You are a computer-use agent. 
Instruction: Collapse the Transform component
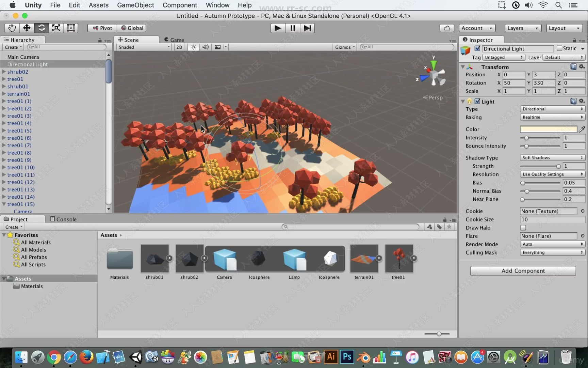pos(463,67)
